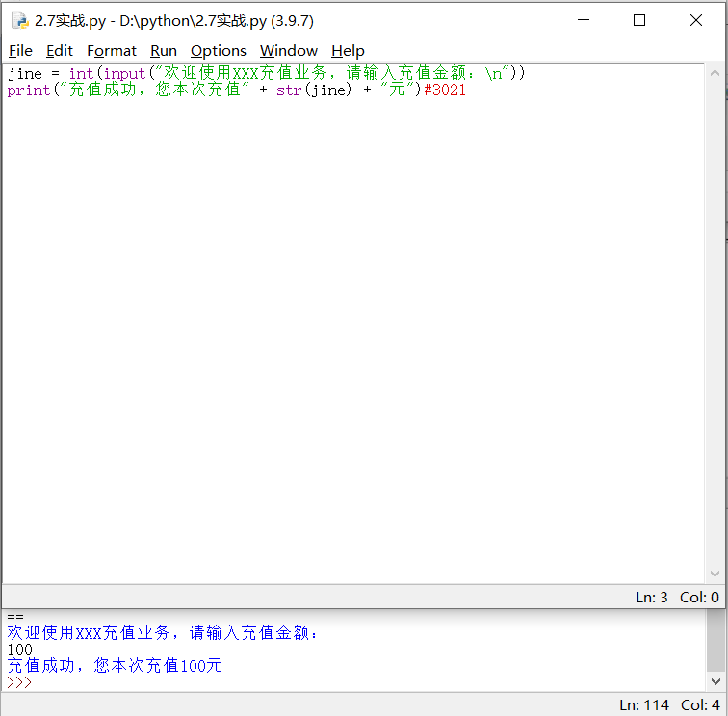
Task: Click the shell's Col: 4 status indicator
Action: click(x=700, y=704)
